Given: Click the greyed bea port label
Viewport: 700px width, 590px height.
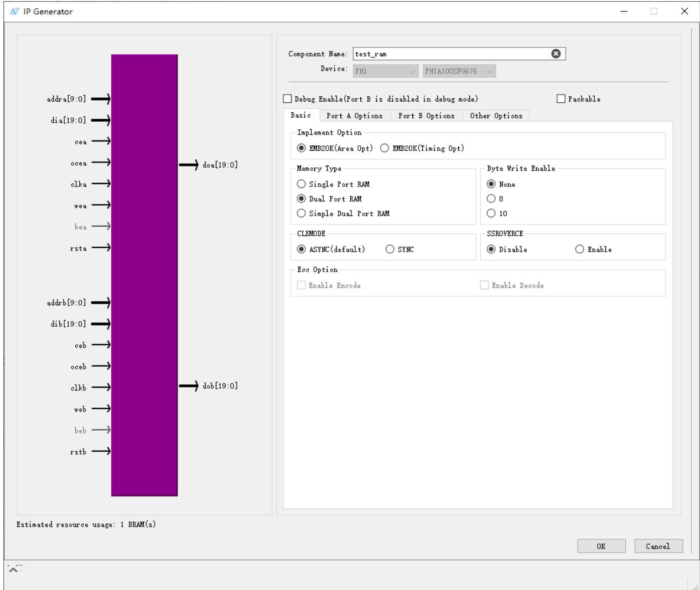Looking at the screenshot, I should (80, 227).
